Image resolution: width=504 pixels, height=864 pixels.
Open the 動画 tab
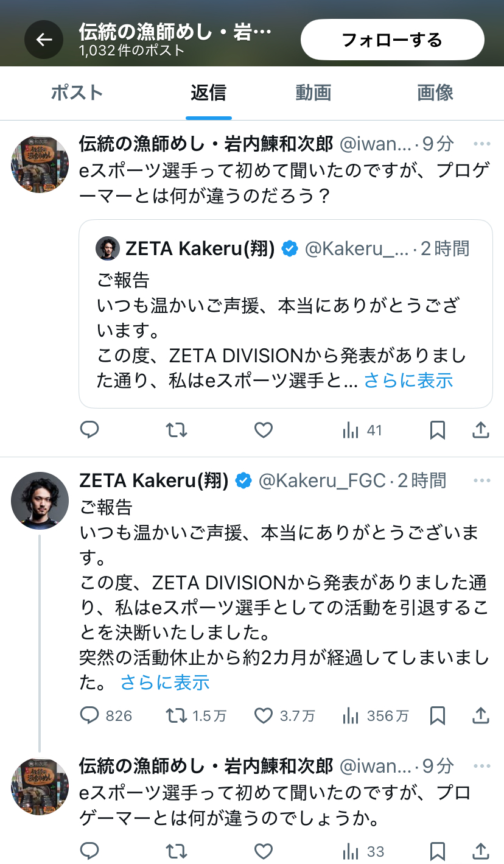pos(313,93)
